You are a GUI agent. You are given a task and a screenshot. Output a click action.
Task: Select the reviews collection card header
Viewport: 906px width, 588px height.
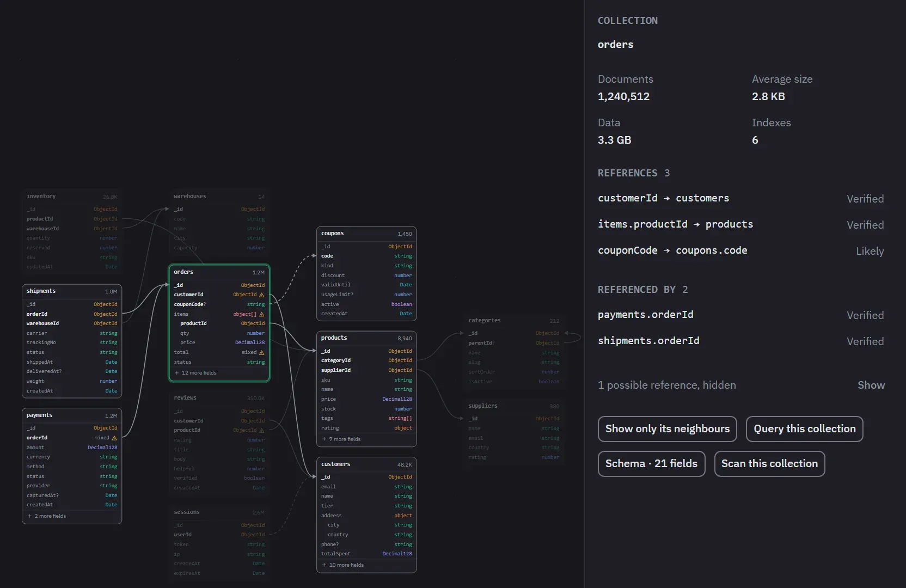tap(219, 398)
